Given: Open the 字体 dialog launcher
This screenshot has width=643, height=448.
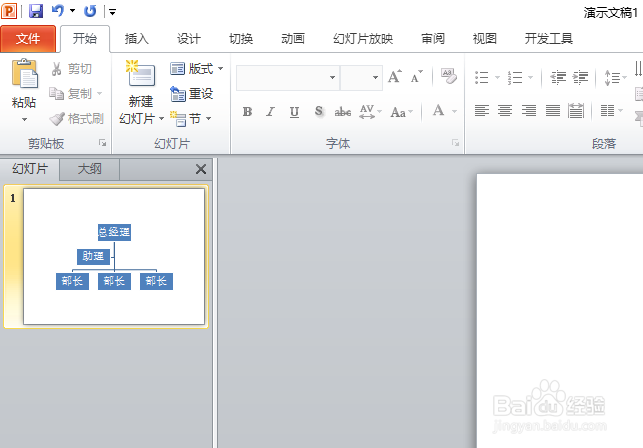Looking at the screenshot, I should tap(456, 143).
